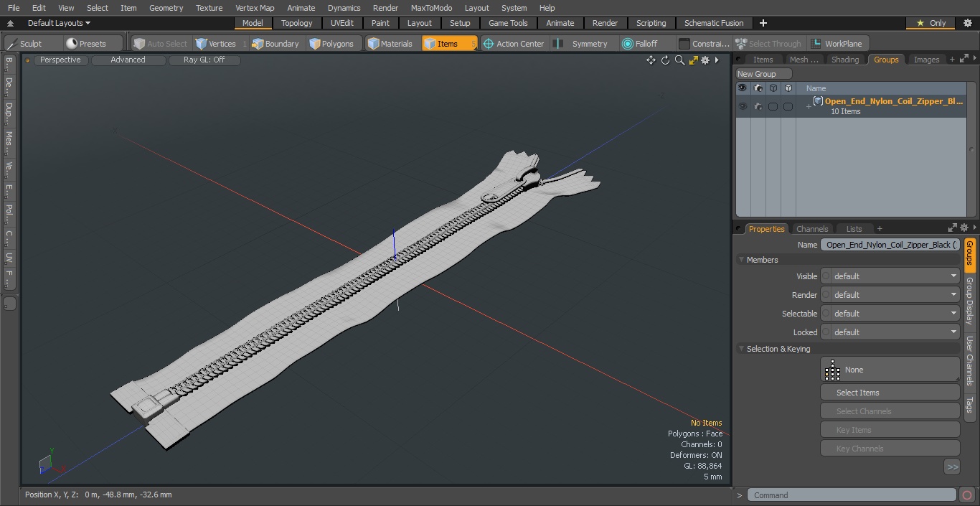Image resolution: width=980 pixels, height=506 pixels.
Task: Open the Group Display vertical tab
Action: point(970,301)
